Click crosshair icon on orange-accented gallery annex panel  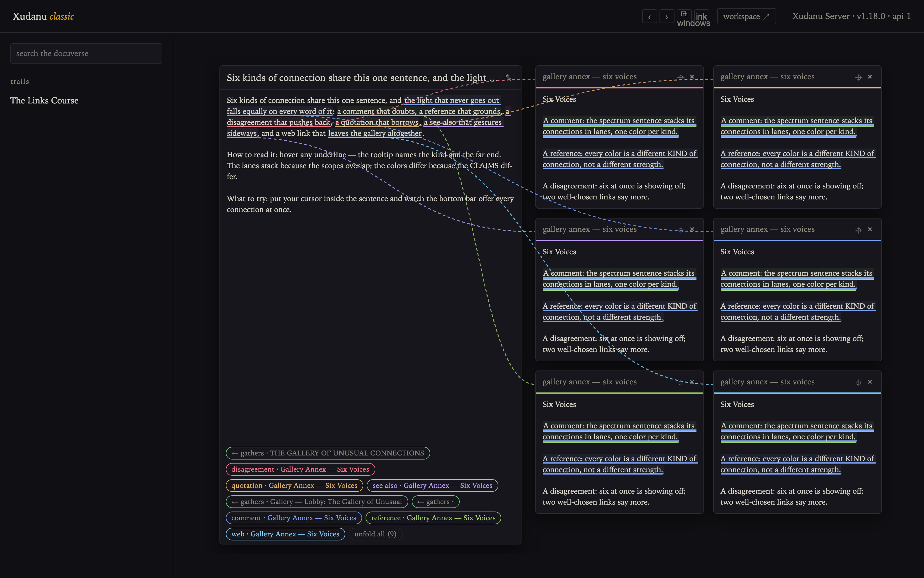click(859, 77)
